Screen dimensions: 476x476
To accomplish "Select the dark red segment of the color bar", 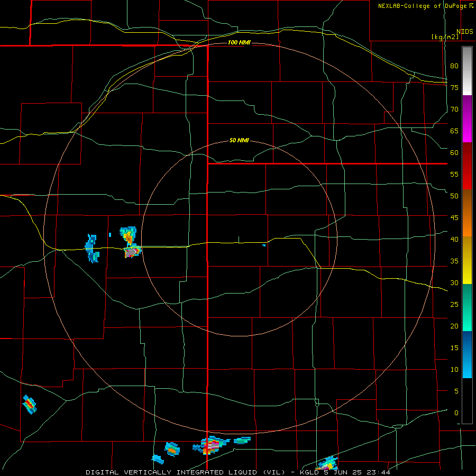I will (x=467, y=166).
